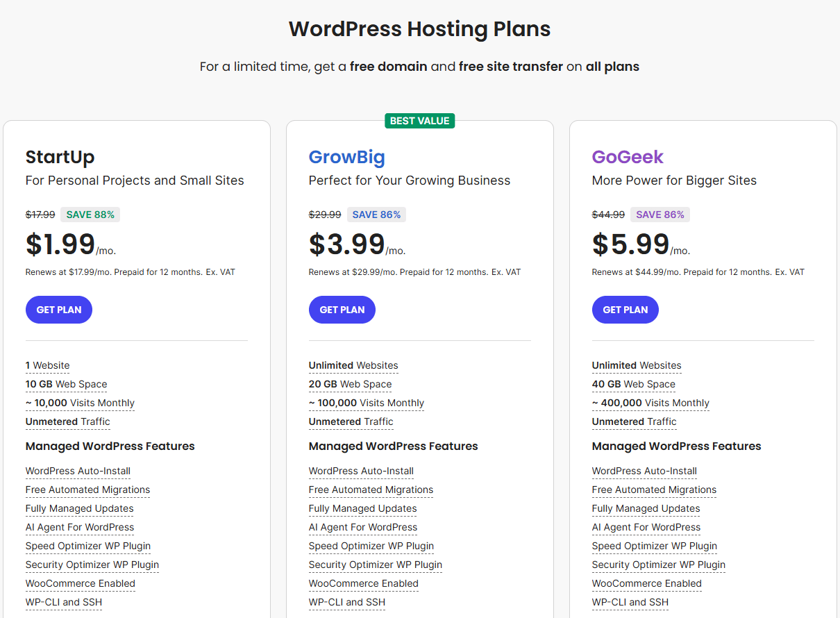Click the SAVE 88% badge

tap(90, 215)
